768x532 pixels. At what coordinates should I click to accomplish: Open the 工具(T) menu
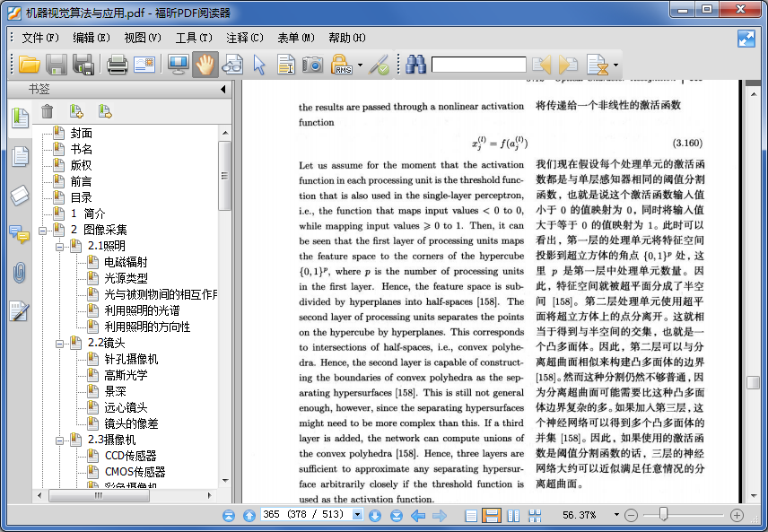pos(194,38)
